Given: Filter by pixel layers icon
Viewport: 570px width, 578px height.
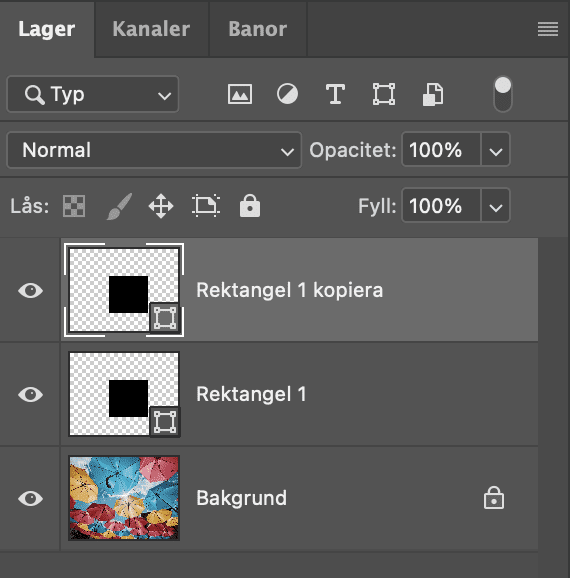Looking at the screenshot, I should (240, 94).
